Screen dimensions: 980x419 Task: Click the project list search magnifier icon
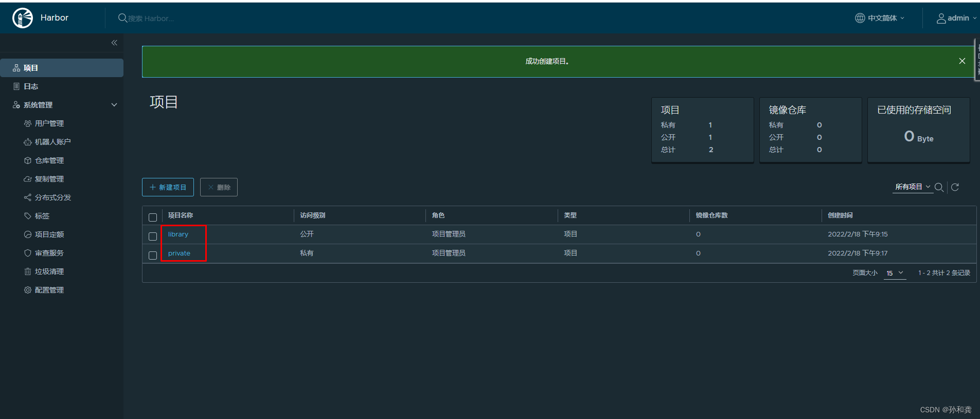939,187
